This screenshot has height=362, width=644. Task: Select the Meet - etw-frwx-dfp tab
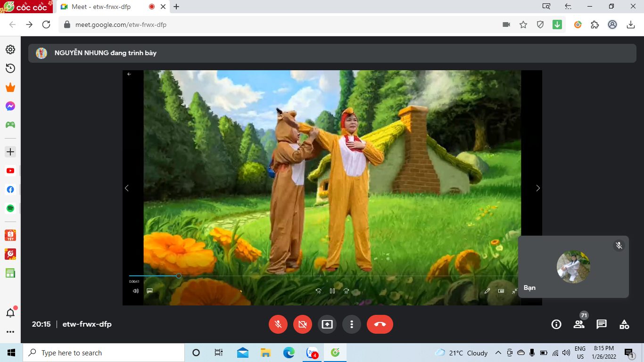click(101, 7)
